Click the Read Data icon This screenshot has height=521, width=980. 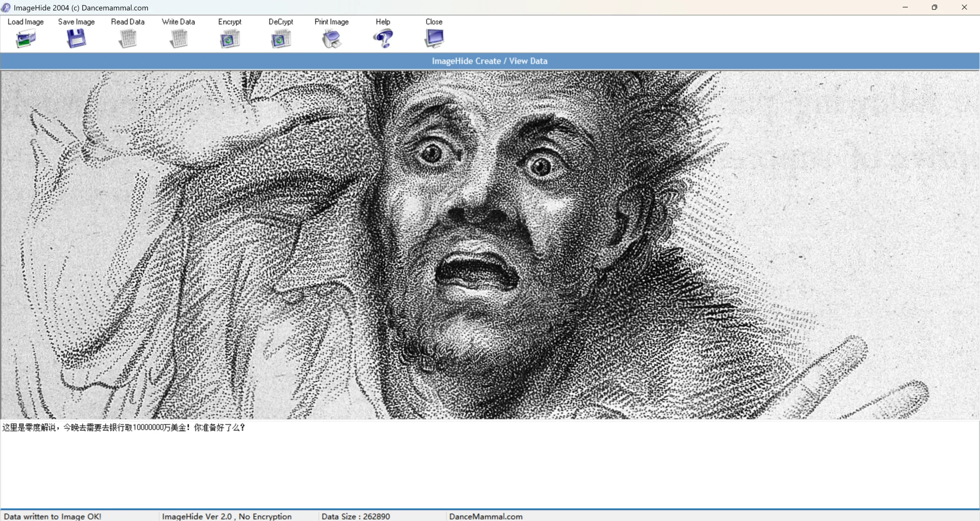click(127, 39)
